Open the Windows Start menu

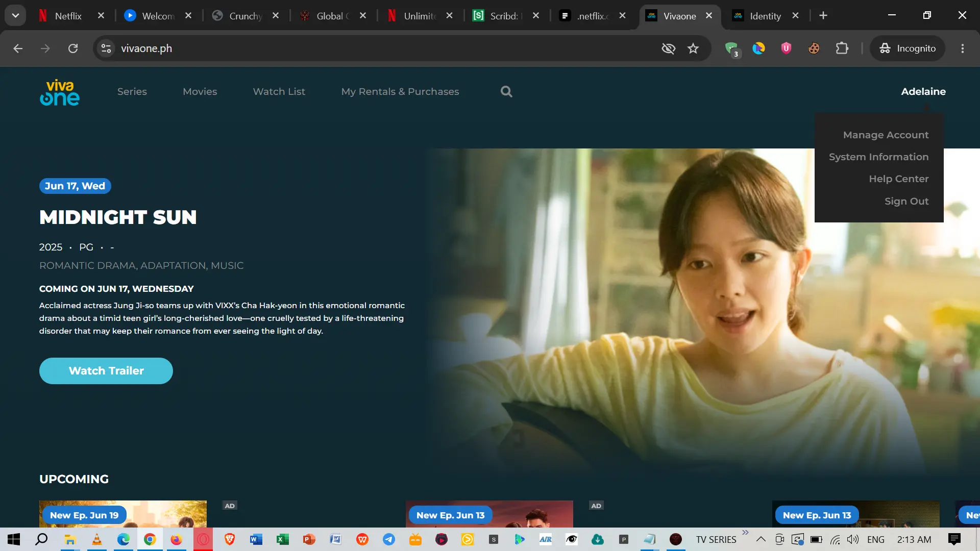[x=14, y=539]
